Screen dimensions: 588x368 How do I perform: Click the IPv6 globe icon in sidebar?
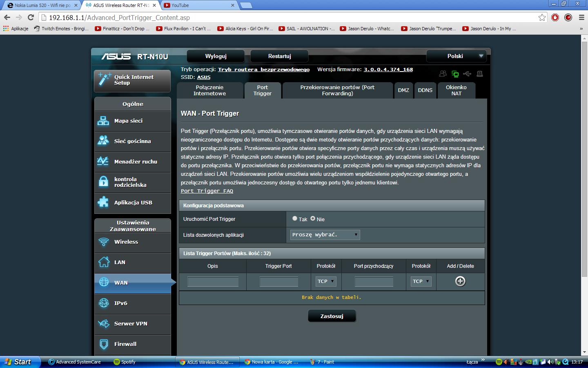(104, 303)
